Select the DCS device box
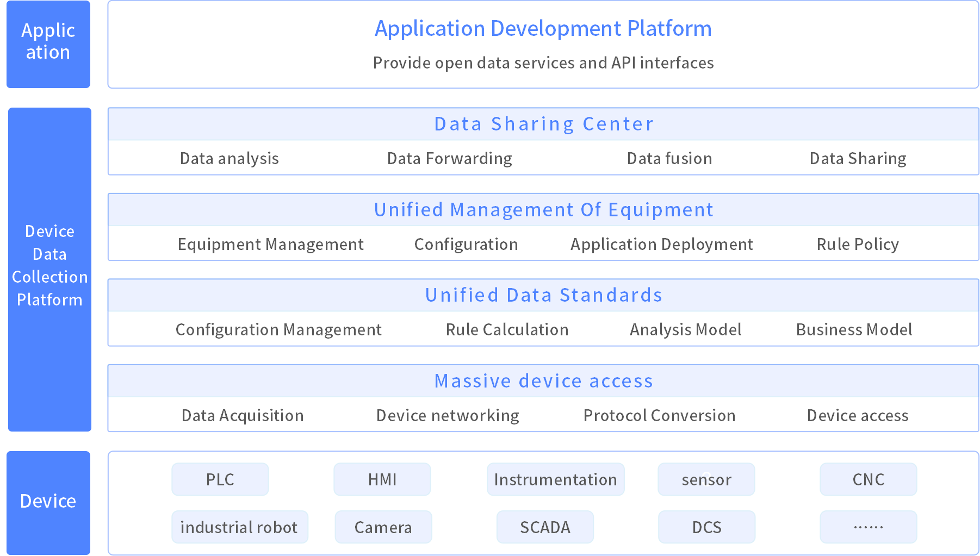 (x=706, y=527)
